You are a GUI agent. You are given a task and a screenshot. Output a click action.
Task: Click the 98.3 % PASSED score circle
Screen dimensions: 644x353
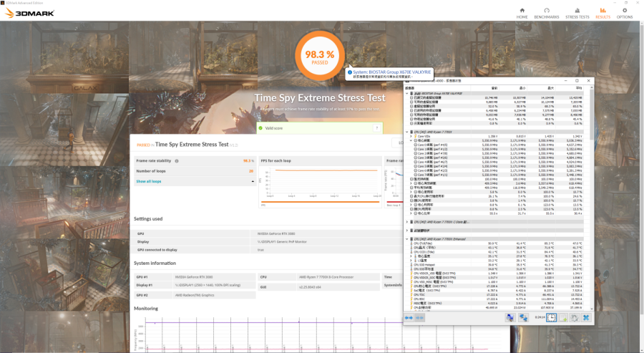tap(320, 55)
